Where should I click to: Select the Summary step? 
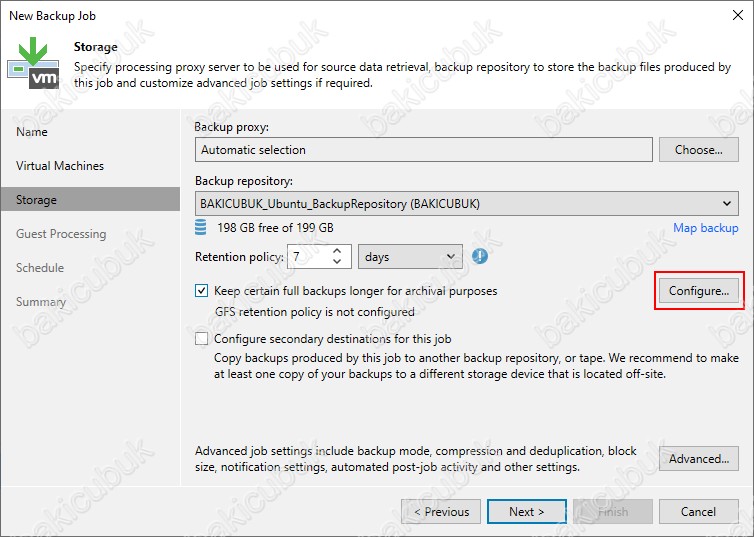pyautogui.click(x=41, y=302)
